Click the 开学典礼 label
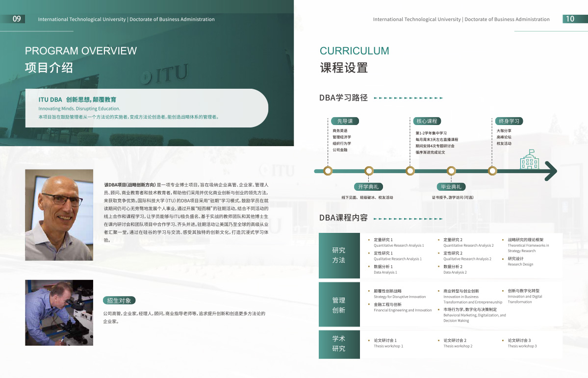 tap(369, 187)
